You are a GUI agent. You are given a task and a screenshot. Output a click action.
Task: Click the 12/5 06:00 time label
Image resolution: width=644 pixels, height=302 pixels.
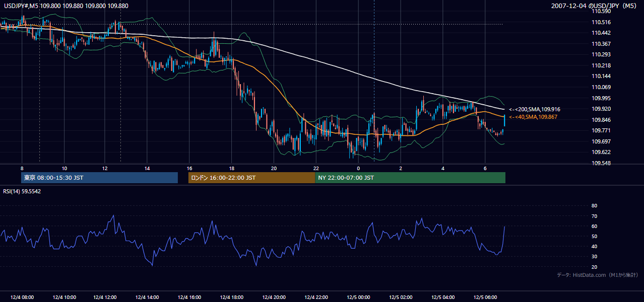485,297
